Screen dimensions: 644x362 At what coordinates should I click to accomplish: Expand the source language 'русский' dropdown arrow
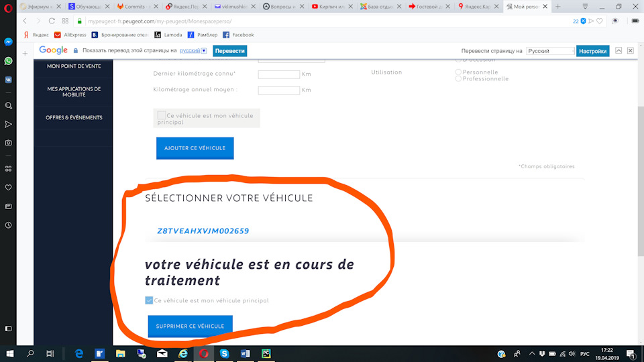[x=204, y=51]
